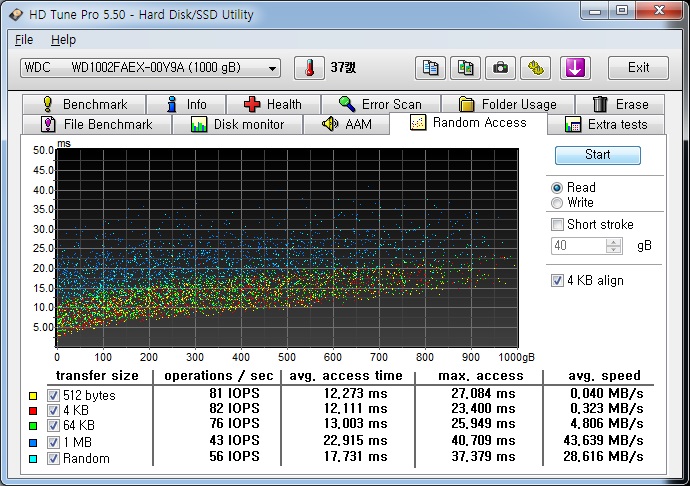The width and height of the screenshot is (690, 486).
Task: Click the 56 IOPS value
Action: coord(235,457)
